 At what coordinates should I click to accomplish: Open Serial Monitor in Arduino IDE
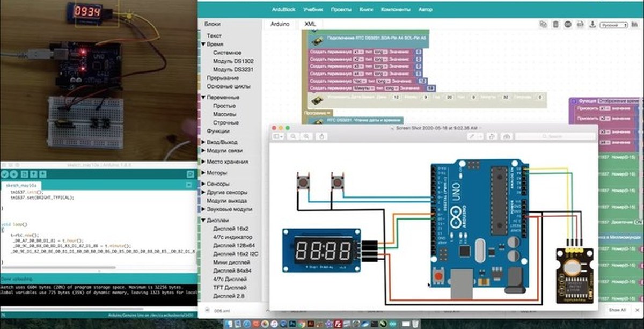coord(190,175)
